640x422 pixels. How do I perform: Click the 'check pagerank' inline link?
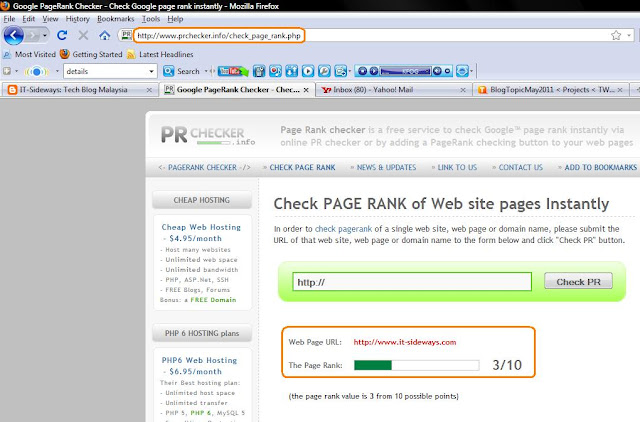pos(343,229)
